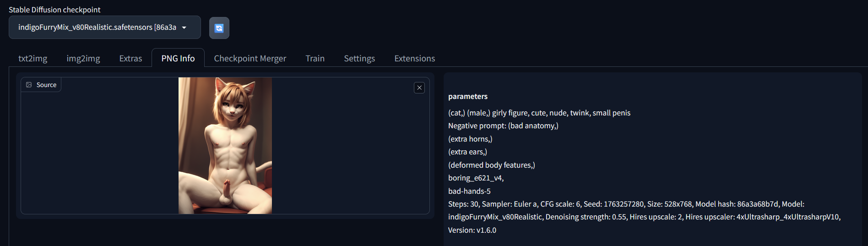Open the Extensions tab

(415, 58)
